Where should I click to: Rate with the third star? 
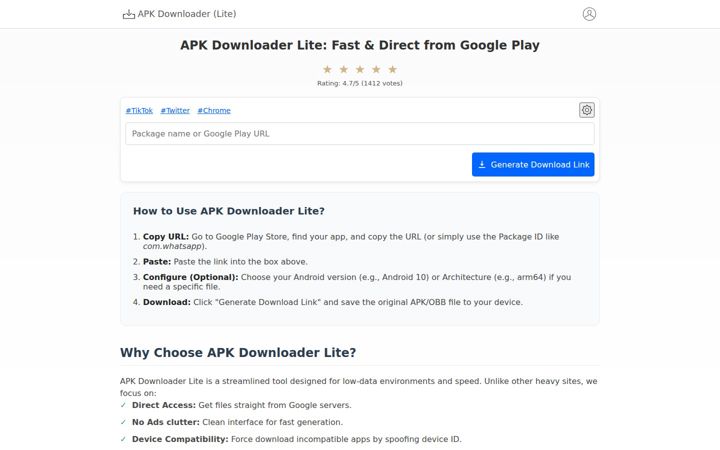click(360, 69)
